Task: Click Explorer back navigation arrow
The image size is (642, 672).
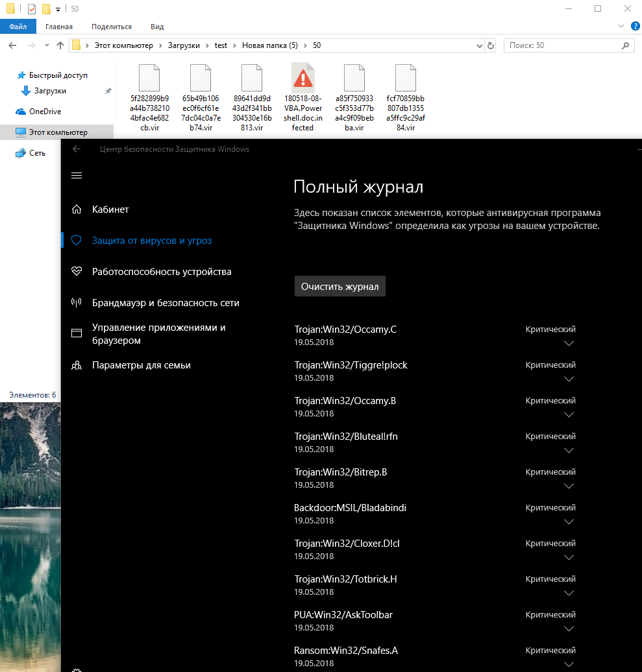Action: tap(12, 45)
